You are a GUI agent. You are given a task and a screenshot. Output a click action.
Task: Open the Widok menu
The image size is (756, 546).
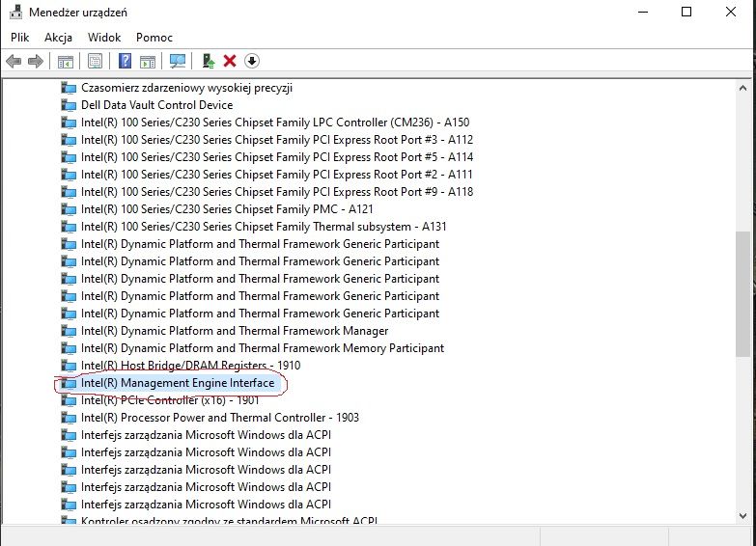104,38
